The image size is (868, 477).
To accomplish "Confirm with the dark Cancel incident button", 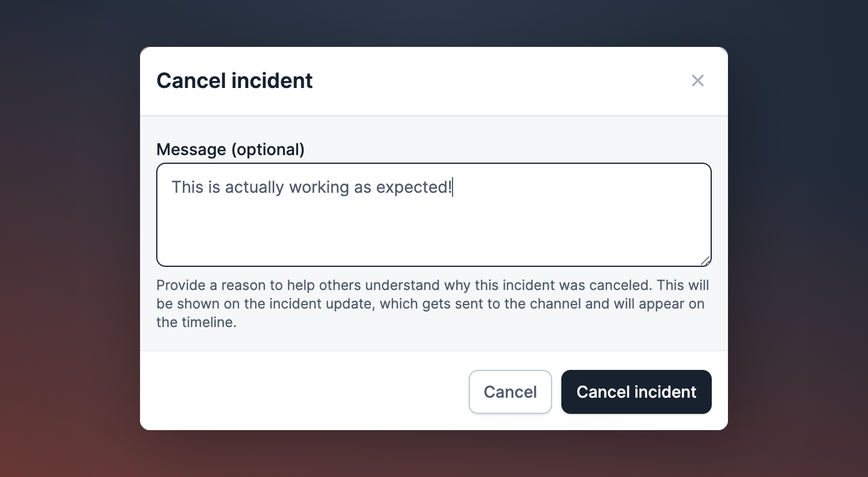I will (x=637, y=392).
